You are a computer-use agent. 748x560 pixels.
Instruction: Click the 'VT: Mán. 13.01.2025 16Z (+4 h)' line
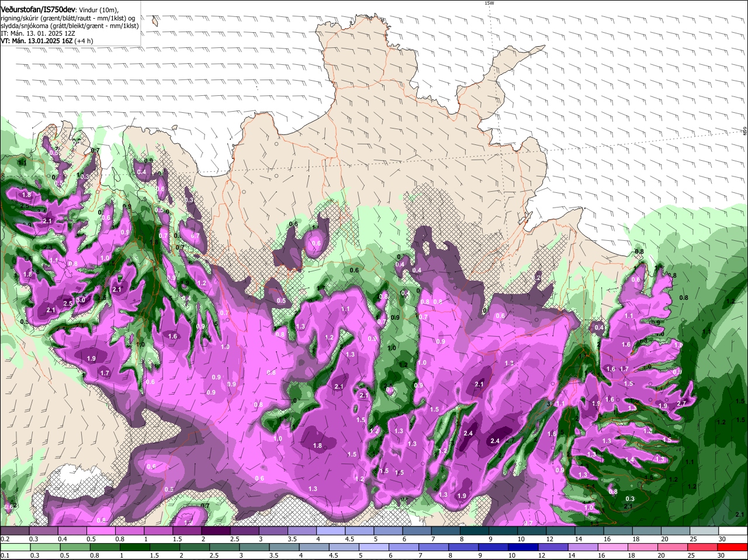pos(47,41)
